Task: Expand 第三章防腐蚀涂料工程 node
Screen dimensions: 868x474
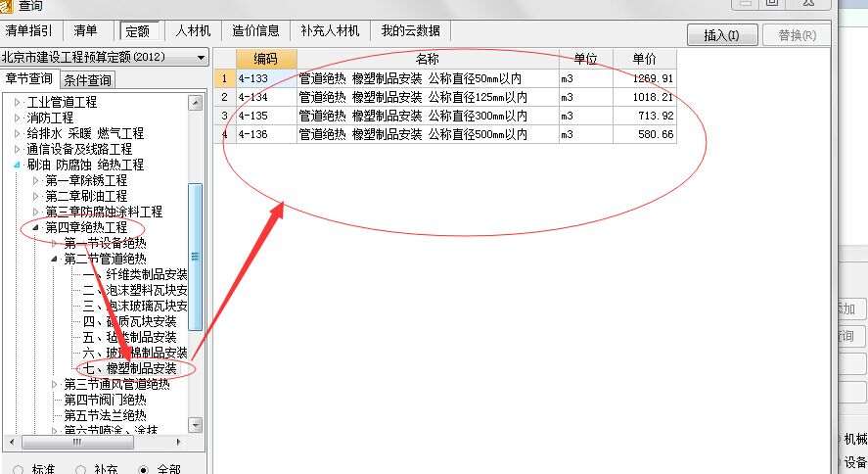Action: point(35,212)
